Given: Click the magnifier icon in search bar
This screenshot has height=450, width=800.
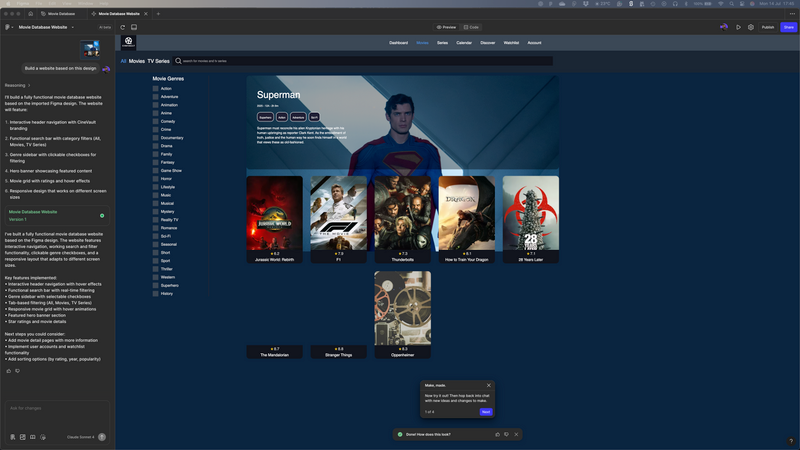Looking at the screenshot, I should tap(178, 61).
